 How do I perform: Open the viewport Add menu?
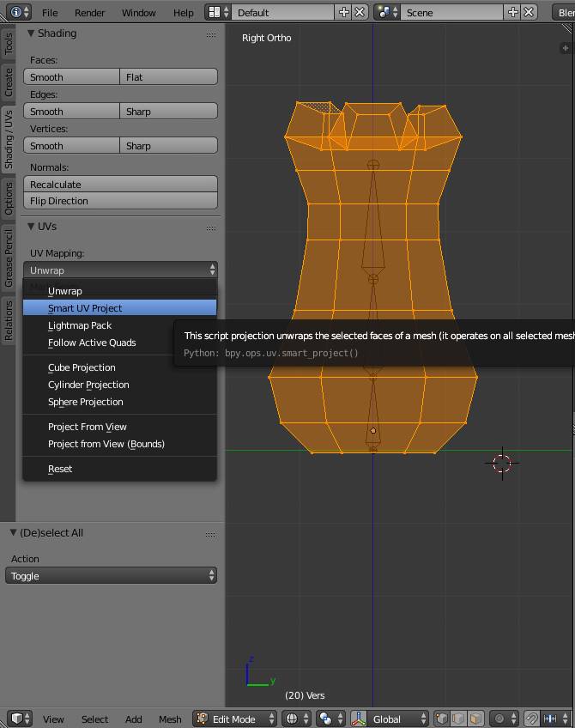pos(133,719)
